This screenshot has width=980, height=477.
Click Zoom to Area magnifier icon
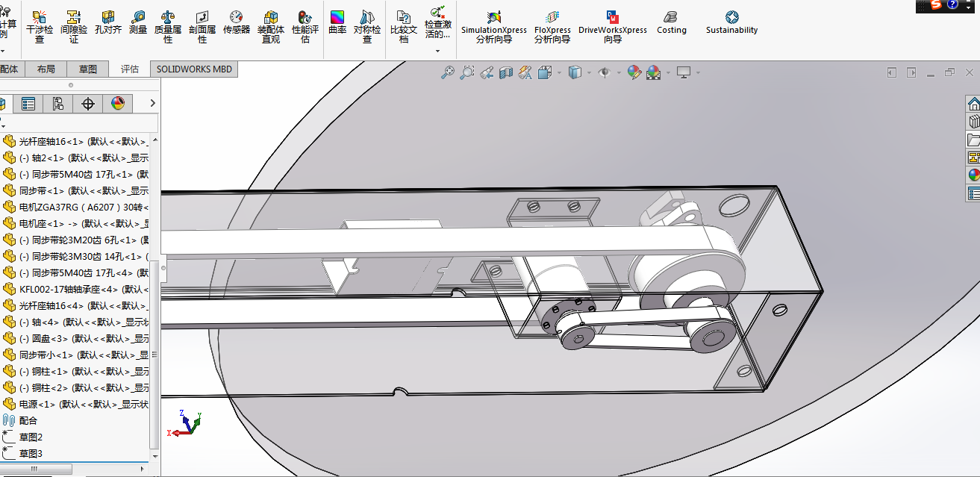pyautogui.click(x=467, y=72)
